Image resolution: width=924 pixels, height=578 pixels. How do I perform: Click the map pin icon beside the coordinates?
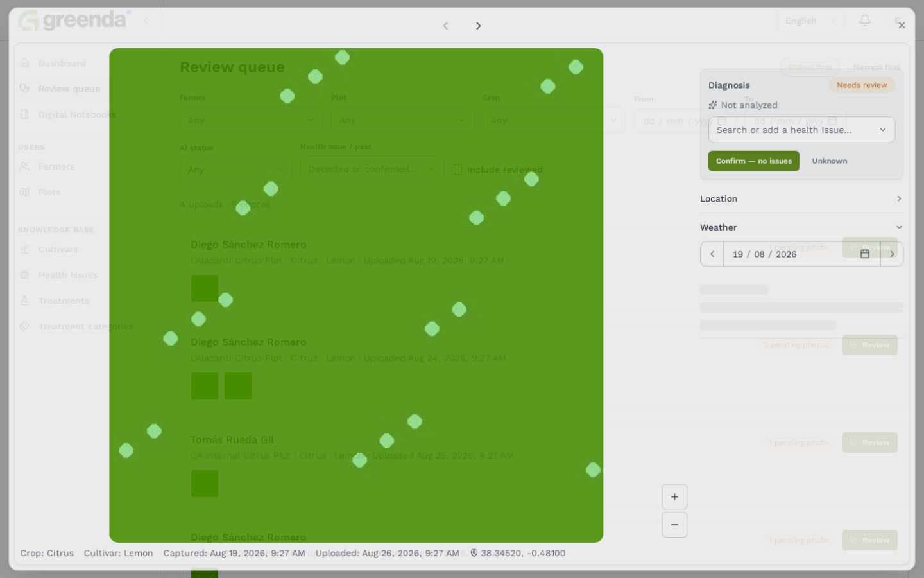pyautogui.click(x=474, y=553)
